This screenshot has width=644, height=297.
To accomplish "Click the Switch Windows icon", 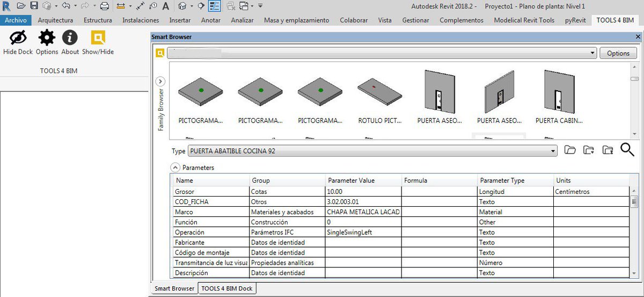I will coord(244,6).
